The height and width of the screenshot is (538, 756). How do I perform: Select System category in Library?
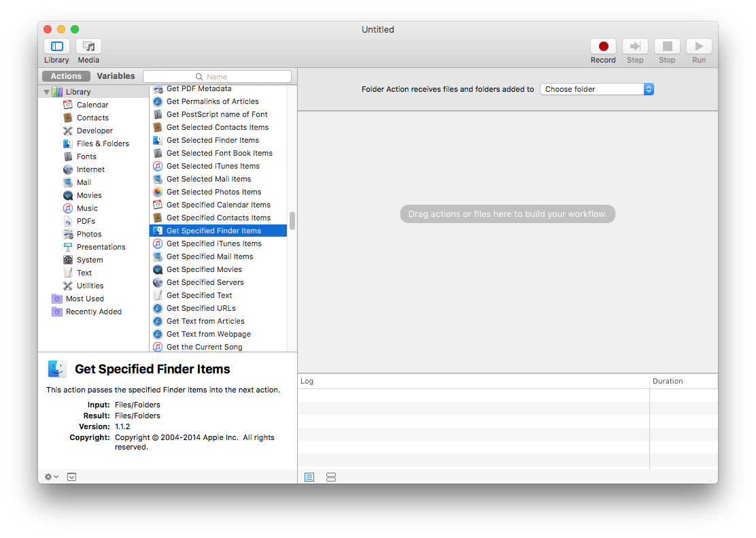(x=90, y=260)
